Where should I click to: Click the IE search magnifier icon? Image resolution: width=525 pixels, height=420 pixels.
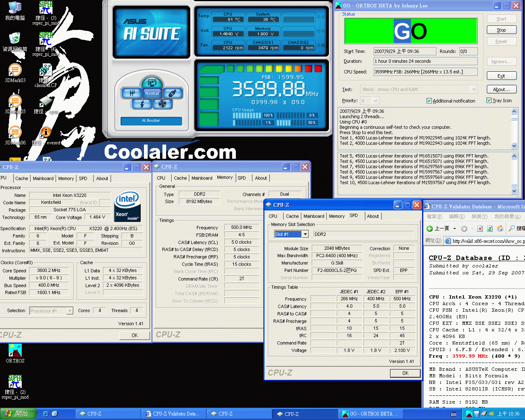point(512,228)
